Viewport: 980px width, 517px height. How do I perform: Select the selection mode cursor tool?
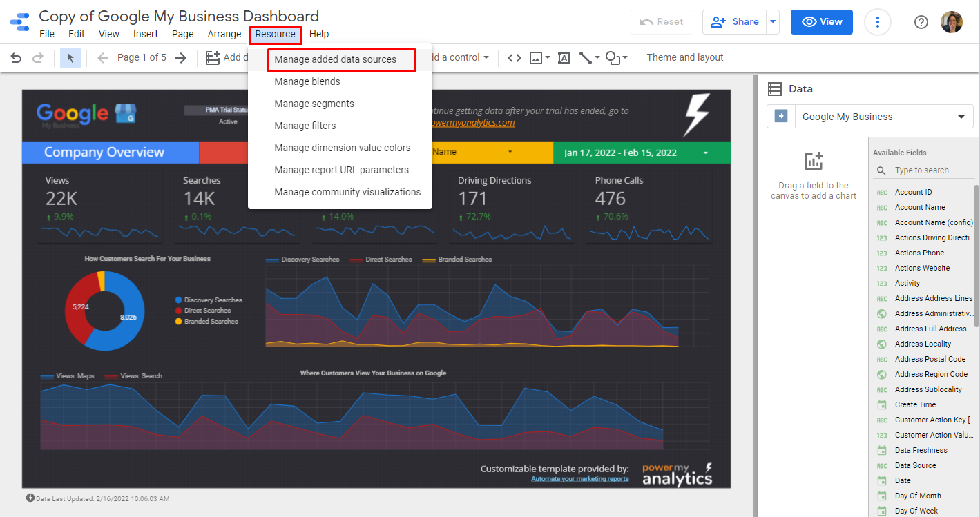[x=70, y=58]
